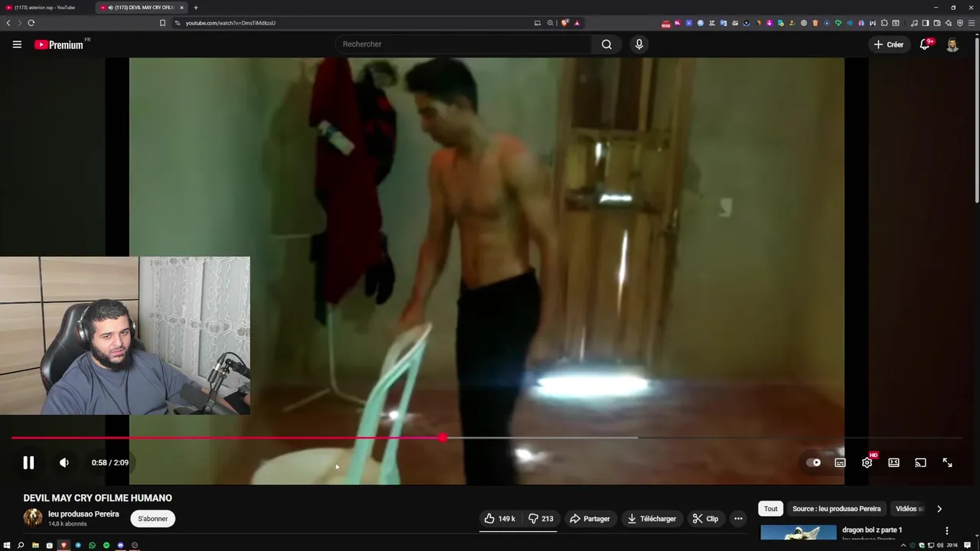
Task: Share the video via Partager
Action: (590, 519)
